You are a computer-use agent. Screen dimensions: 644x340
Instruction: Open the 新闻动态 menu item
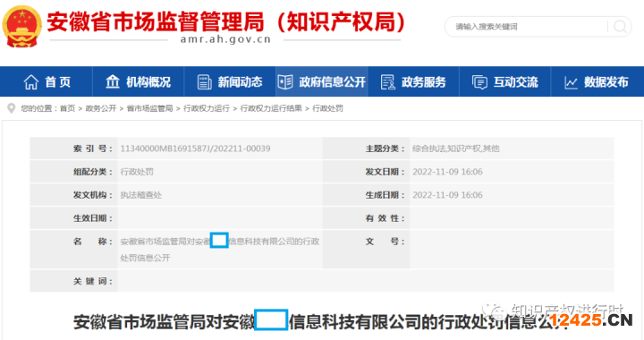[x=240, y=82]
